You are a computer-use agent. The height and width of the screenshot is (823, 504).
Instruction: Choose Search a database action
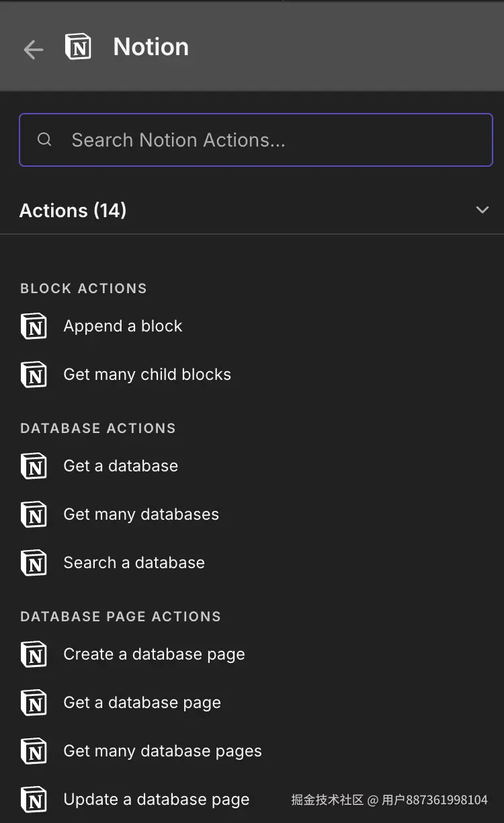(x=134, y=563)
